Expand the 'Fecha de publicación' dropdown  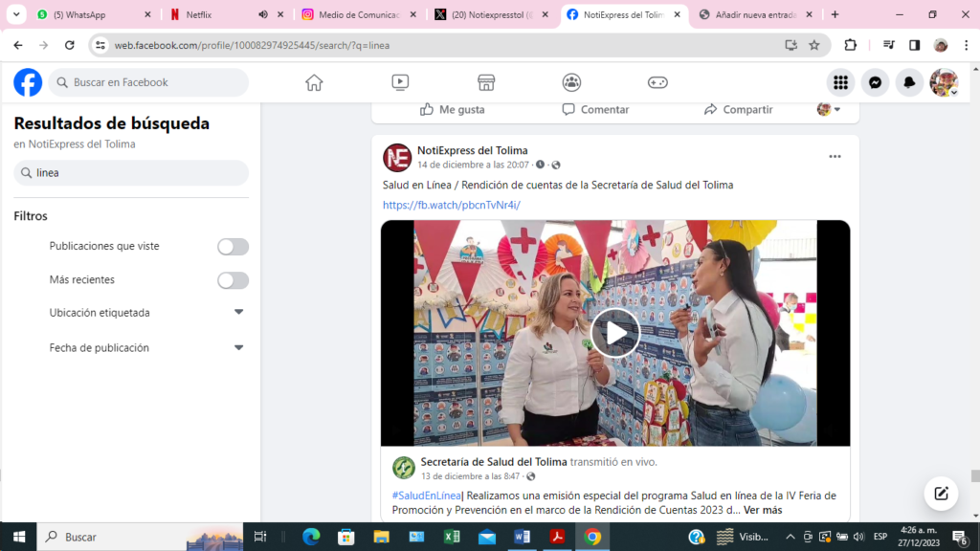[238, 348]
